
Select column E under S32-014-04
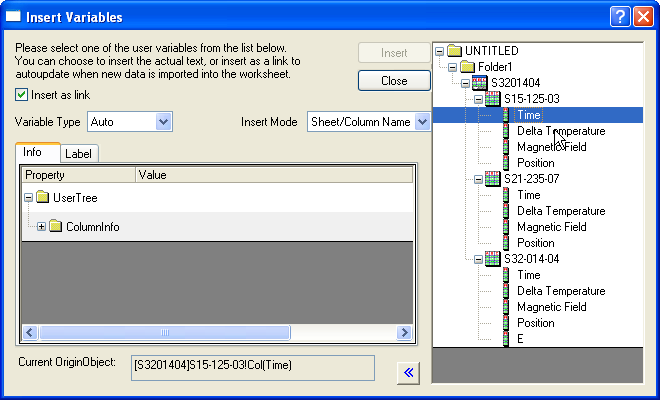point(520,339)
